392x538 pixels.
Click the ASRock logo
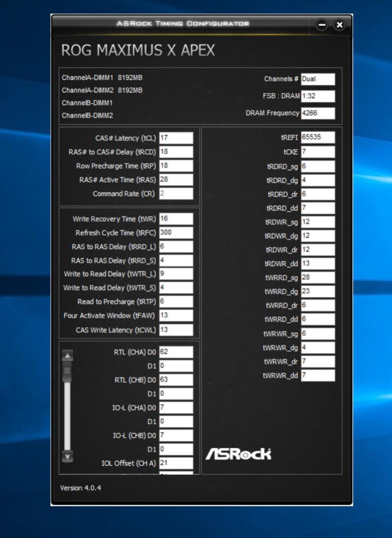tap(238, 454)
